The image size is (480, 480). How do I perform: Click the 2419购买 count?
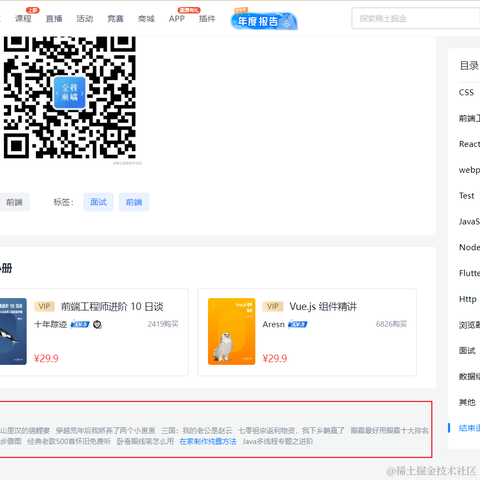point(163,324)
